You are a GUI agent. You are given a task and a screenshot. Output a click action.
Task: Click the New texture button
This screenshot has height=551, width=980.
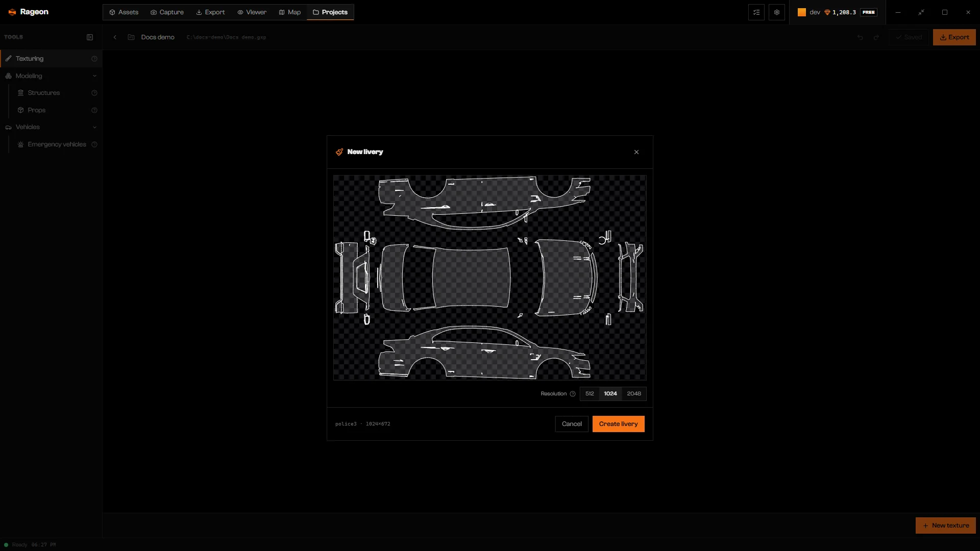[945, 525]
